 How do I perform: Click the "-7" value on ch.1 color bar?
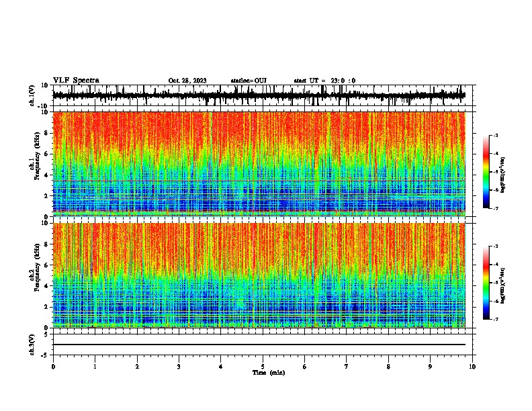tap(495, 208)
